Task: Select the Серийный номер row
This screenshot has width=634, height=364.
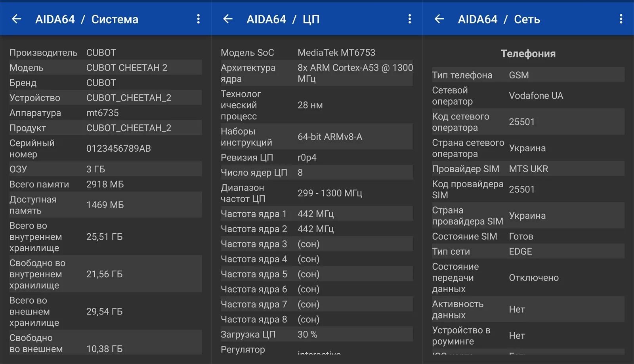Action: 105,149
